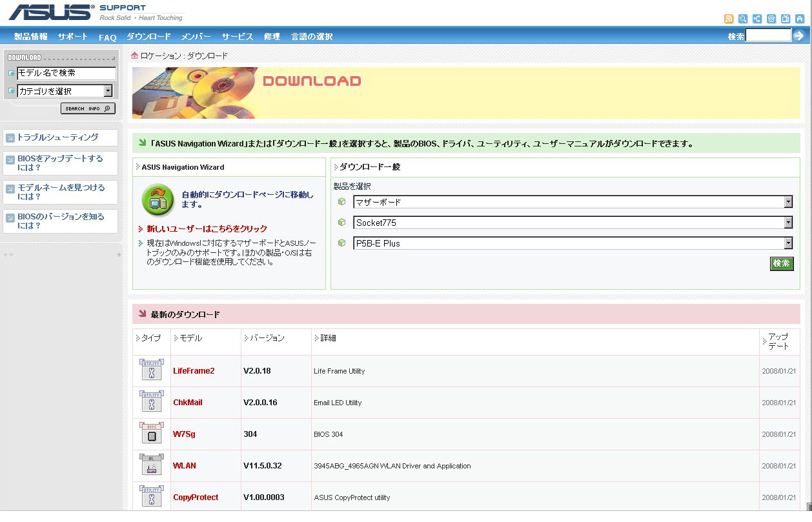Viewport: 812px width, 522px height.
Task: Sort by the 詳細 column header
Action: (x=327, y=338)
